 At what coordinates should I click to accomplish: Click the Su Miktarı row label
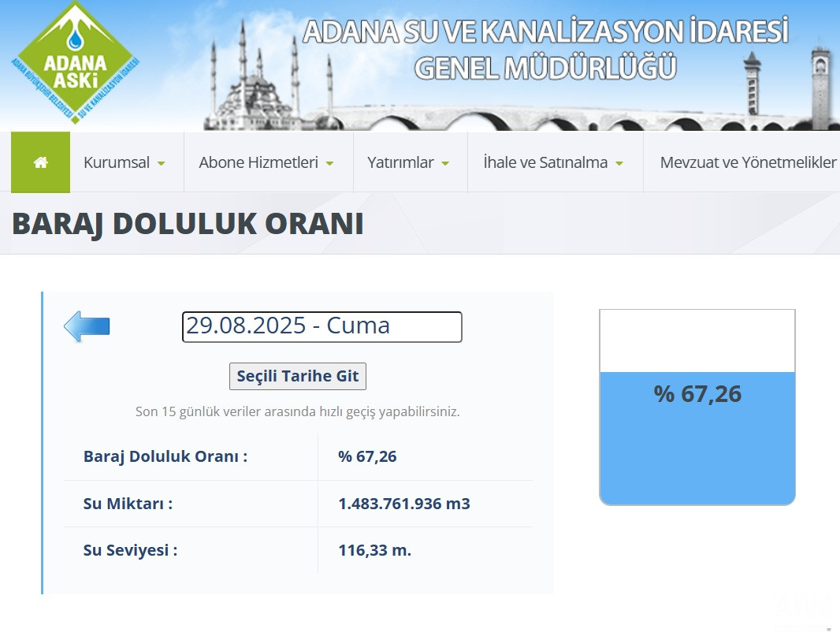pyautogui.click(x=128, y=504)
